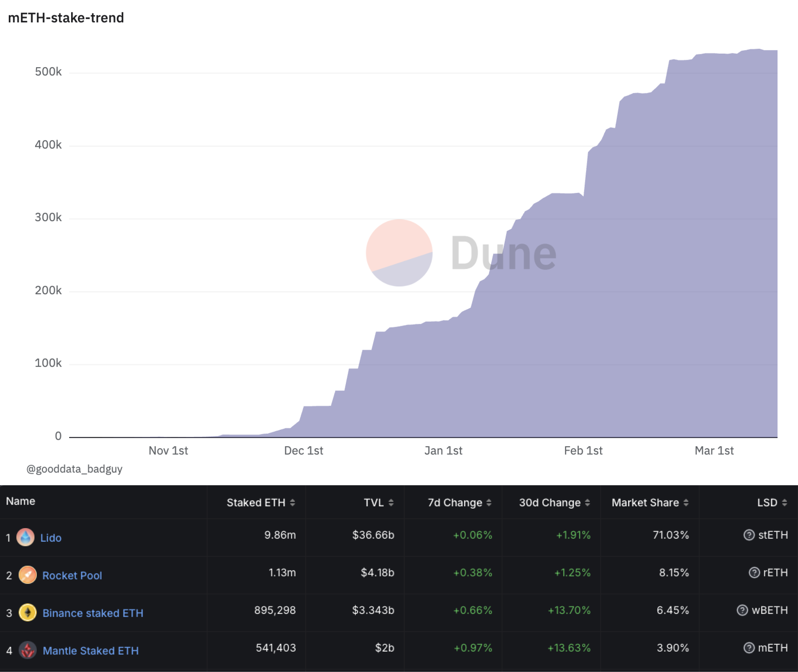The image size is (798, 672).
Task: Click the 3.90% market share value
Action: tap(673, 648)
